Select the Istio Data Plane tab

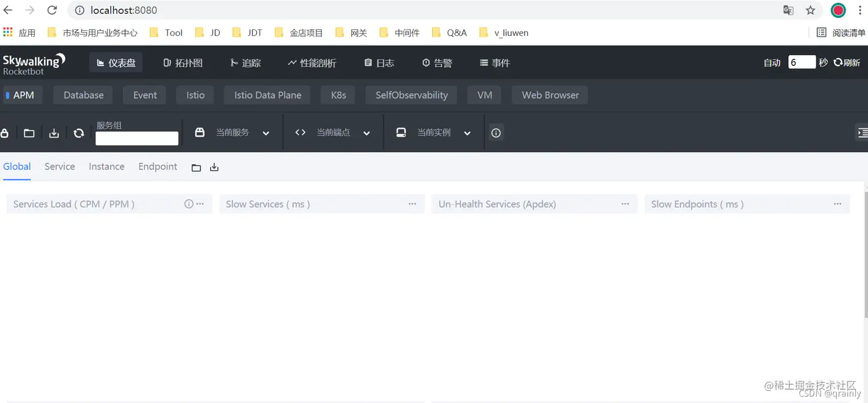tap(268, 95)
